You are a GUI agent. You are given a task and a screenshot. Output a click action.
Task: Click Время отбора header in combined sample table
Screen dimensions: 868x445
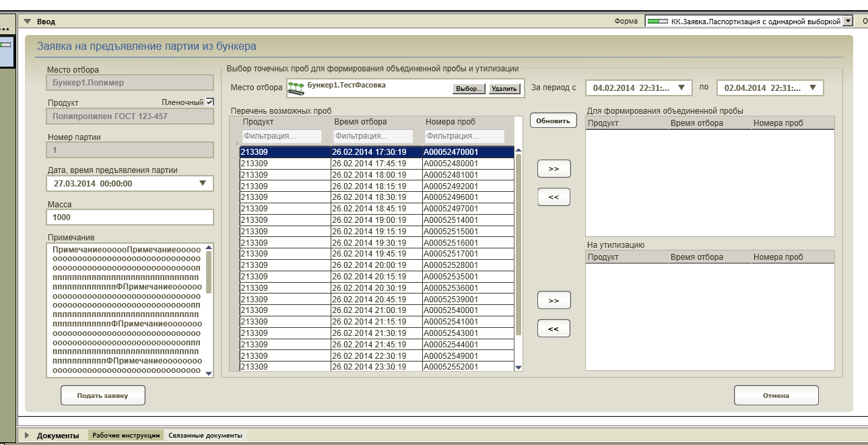(x=697, y=123)
